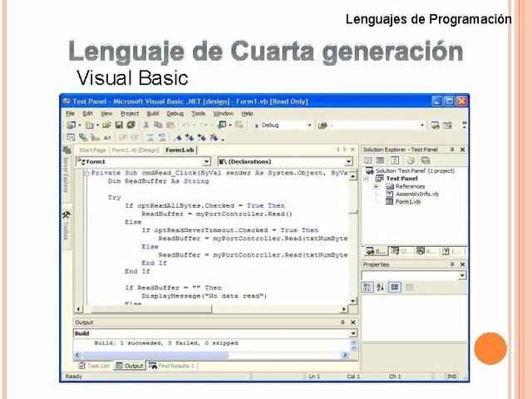Close the Solution Explorer panel

(x=462, y=150)
